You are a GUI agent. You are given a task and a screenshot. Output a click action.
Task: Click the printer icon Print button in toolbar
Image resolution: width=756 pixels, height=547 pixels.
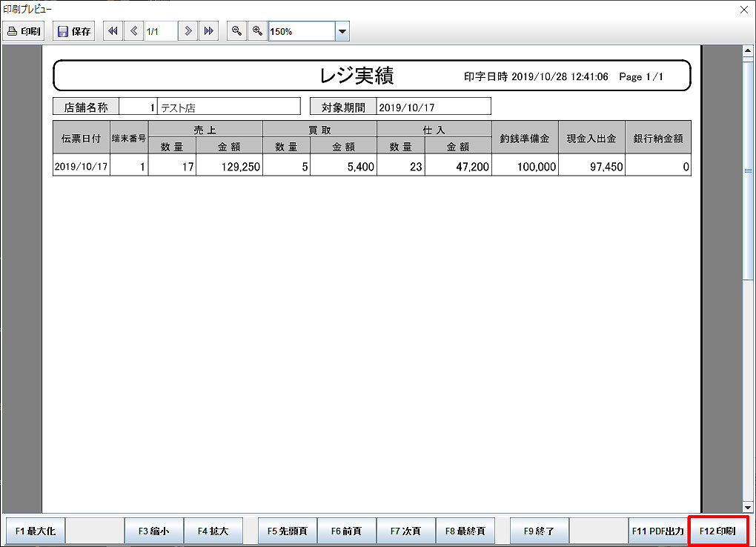tap(24, 32)
